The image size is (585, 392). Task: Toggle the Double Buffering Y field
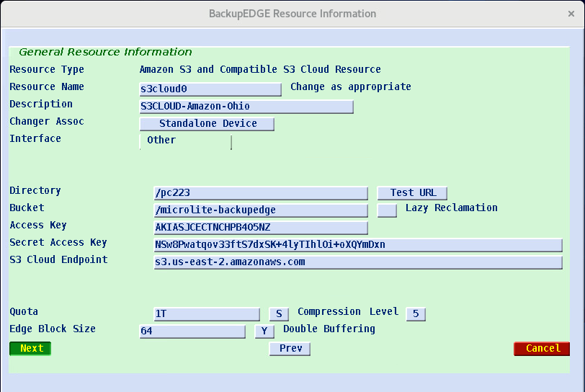click(264, 331)
